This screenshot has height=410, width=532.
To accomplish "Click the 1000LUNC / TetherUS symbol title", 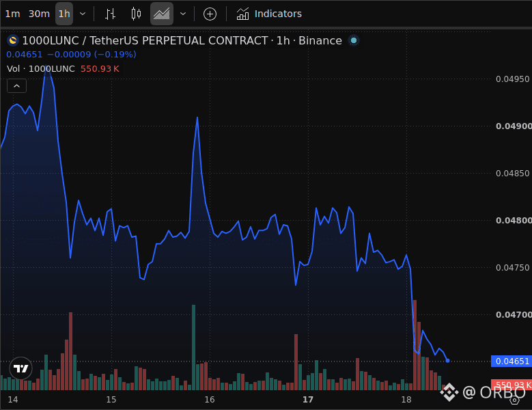I will click(x=182, y=41).
